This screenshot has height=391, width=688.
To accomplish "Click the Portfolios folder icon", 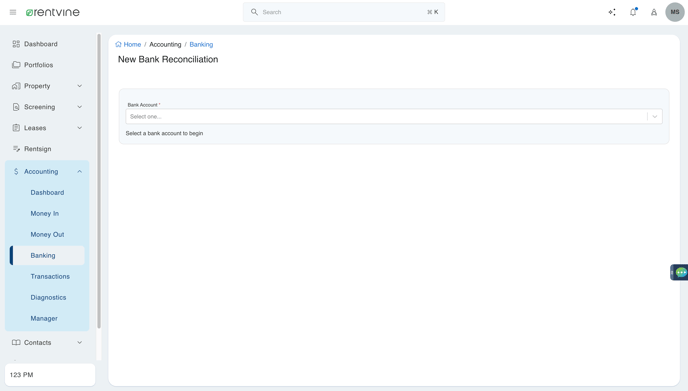I will click(x=16, y=65).
